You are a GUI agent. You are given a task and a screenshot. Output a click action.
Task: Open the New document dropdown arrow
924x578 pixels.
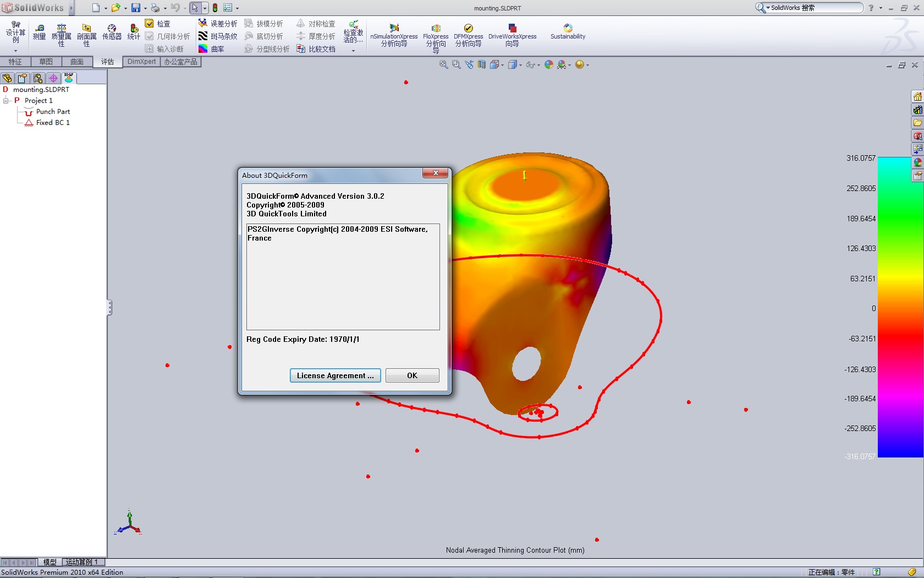click(106, 8)
